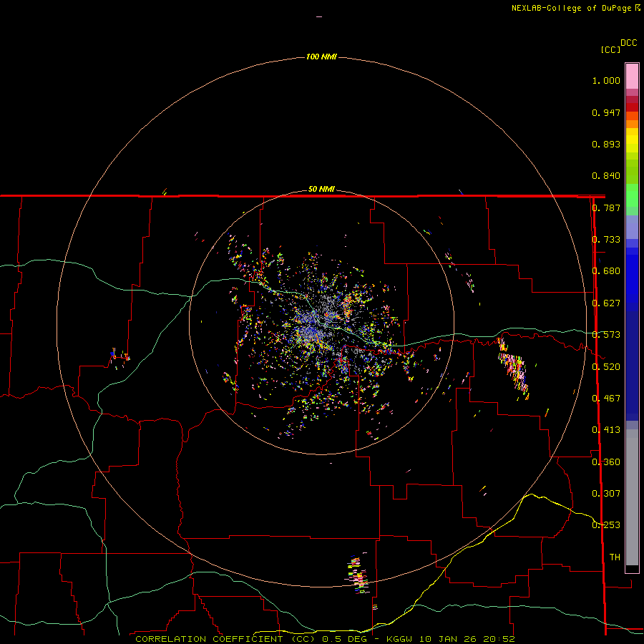
Task: Select the 0.307 scale value
Action: [606, 494]
